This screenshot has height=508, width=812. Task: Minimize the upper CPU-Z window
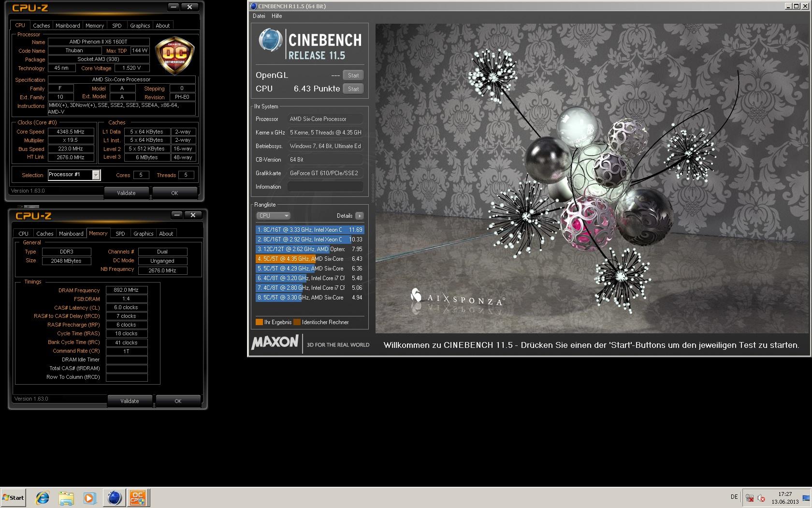click(x=174, y=7)
